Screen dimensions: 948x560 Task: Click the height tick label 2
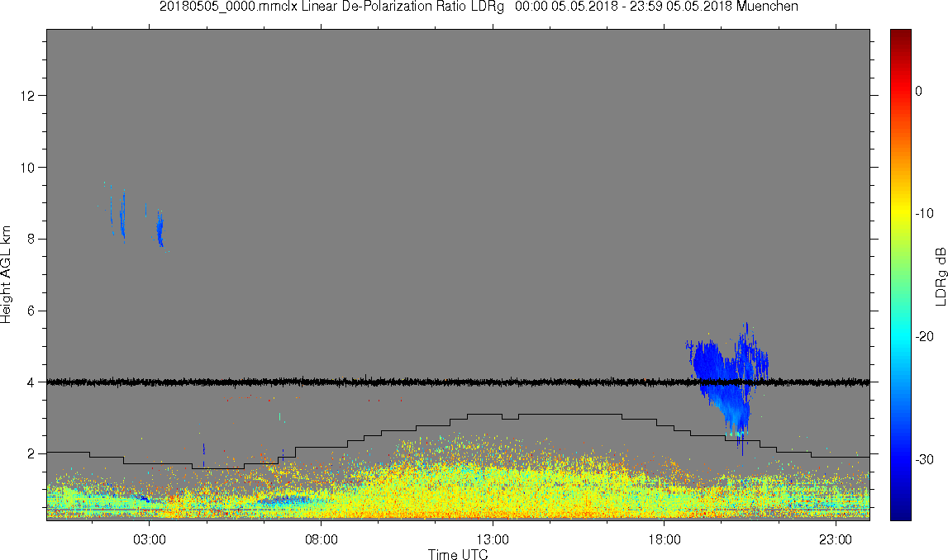click(31, 453)
